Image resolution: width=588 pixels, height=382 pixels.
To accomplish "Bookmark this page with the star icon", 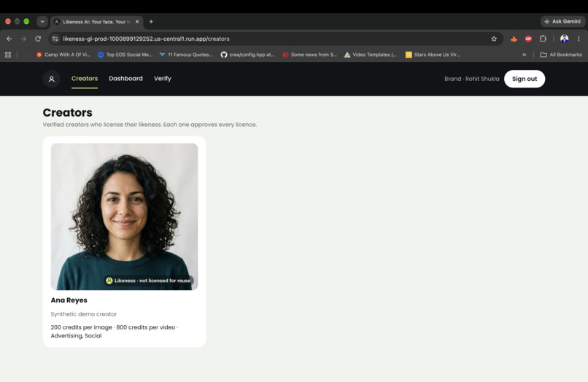I will click(493, 39).
